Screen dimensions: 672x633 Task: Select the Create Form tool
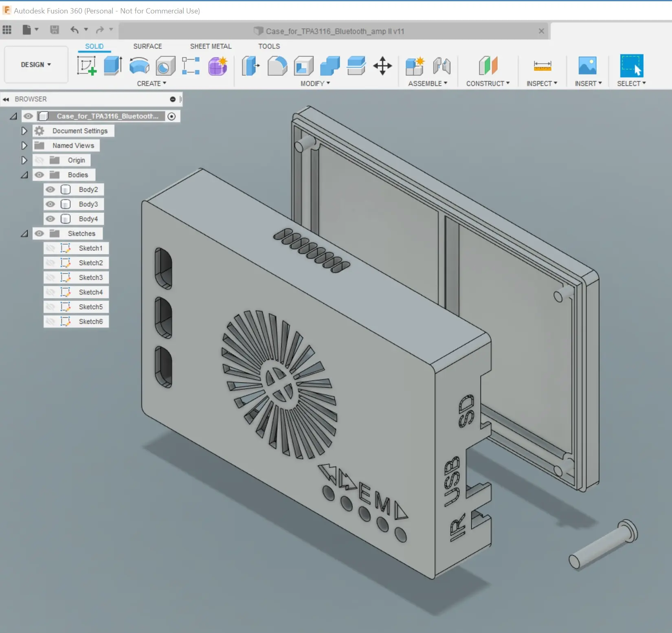click(218, 66)
